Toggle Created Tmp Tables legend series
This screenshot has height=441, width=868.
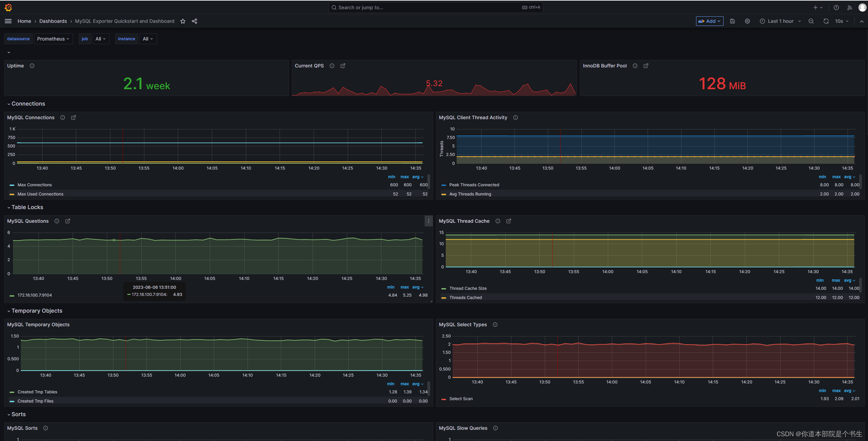(x=37, y=392)
